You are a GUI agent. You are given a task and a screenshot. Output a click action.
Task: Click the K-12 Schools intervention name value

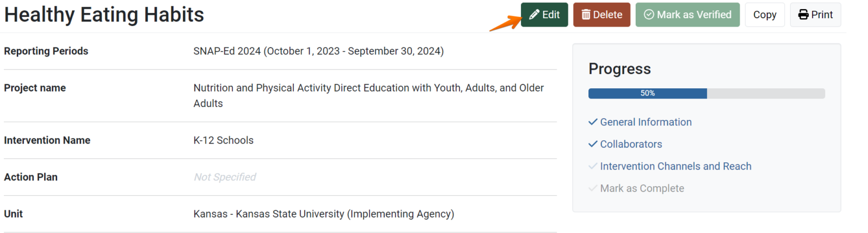[x=223, y=140]
